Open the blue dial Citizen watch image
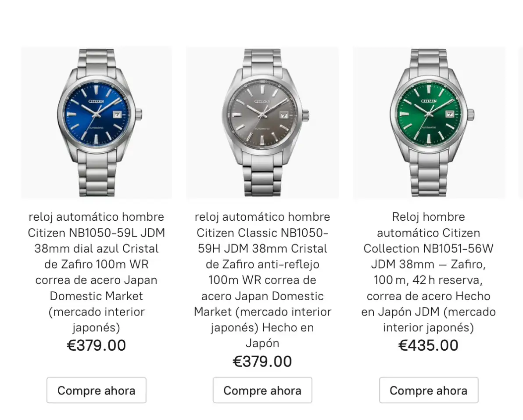Viewport: 523px width, 420px height. tap(97, 122)
